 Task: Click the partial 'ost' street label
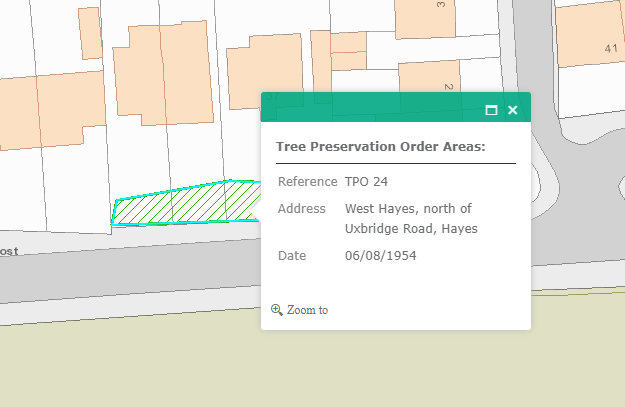(9, 251)
